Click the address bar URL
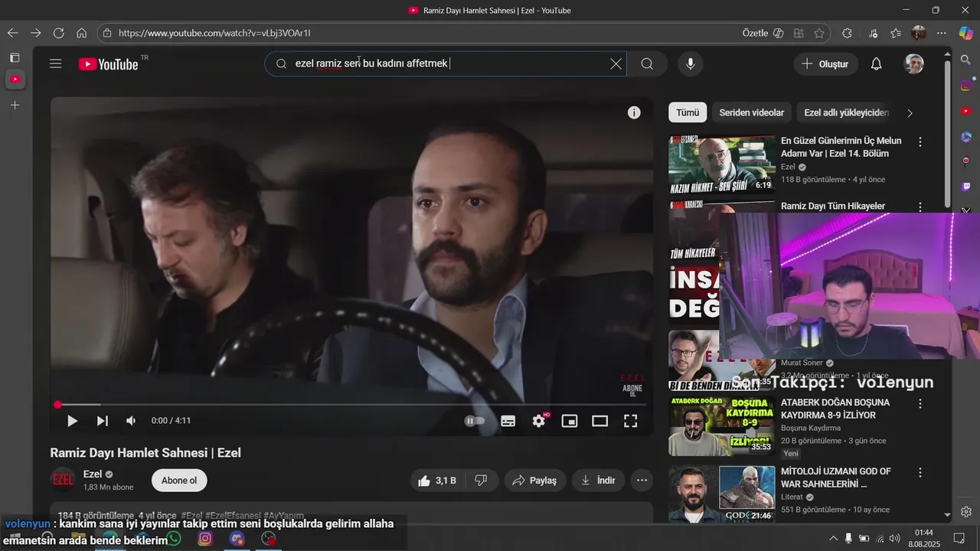Viewport: 980px width, 551px height. (214, 33)
